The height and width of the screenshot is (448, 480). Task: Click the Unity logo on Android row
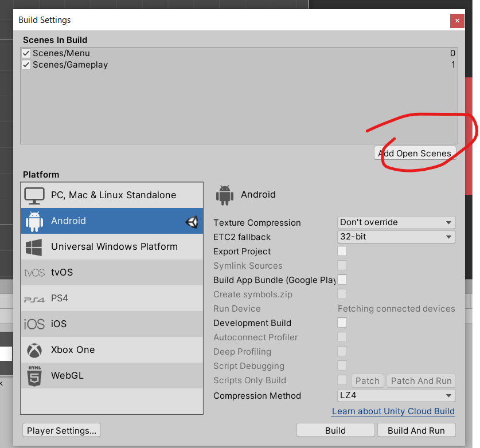tap(192, 222)
